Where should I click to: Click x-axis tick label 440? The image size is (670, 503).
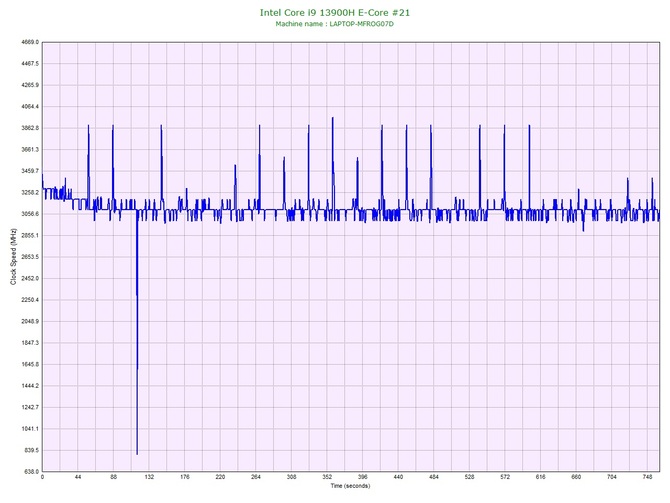398,477
